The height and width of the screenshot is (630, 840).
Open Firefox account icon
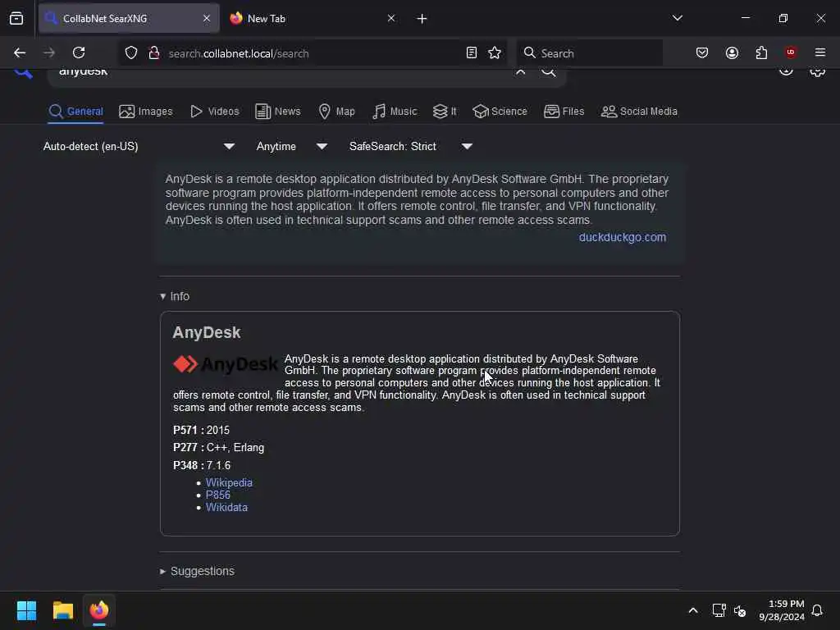[732, 52]
